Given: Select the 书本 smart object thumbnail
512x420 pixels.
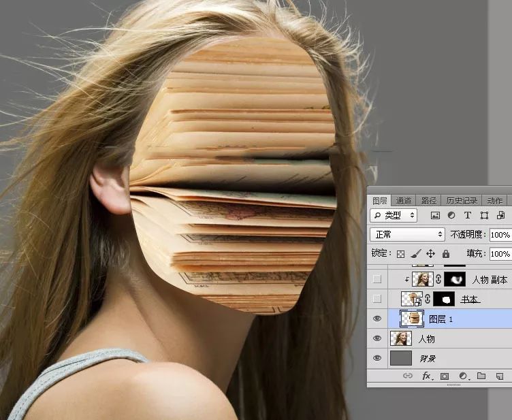Looking at the screenshot, I should (x=412, y=299).
